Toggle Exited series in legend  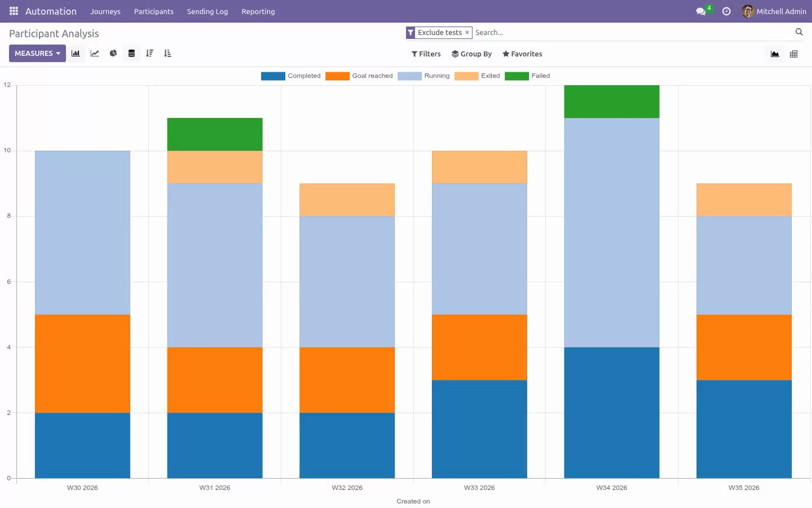click(x=478, y=76)
